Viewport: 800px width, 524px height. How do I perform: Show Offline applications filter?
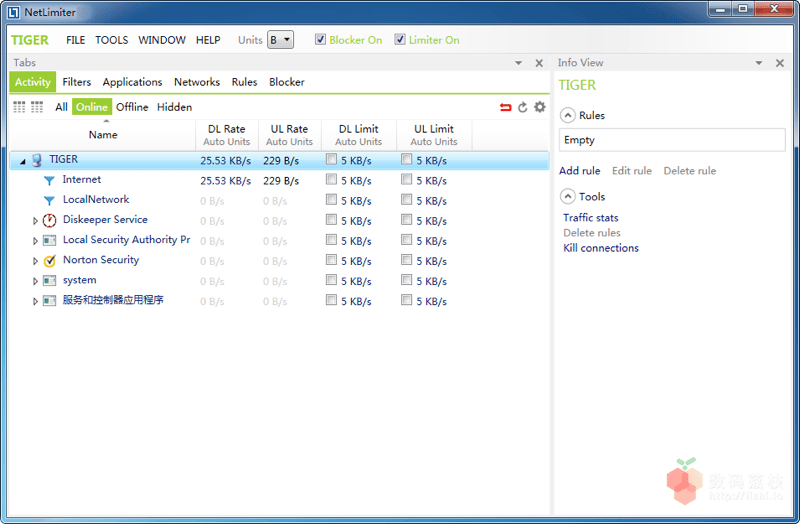pos(132,107)
